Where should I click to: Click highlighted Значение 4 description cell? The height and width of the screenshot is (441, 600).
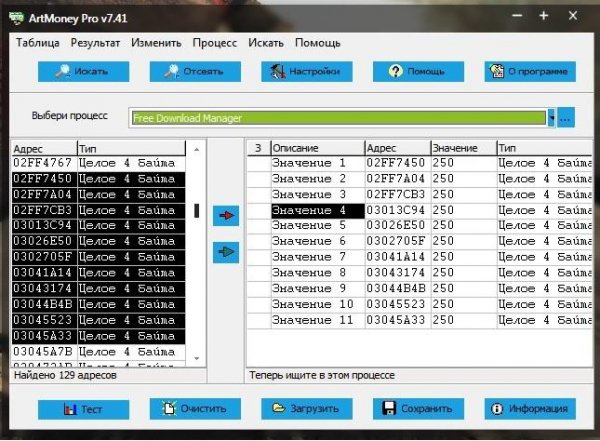click(318, 210)
